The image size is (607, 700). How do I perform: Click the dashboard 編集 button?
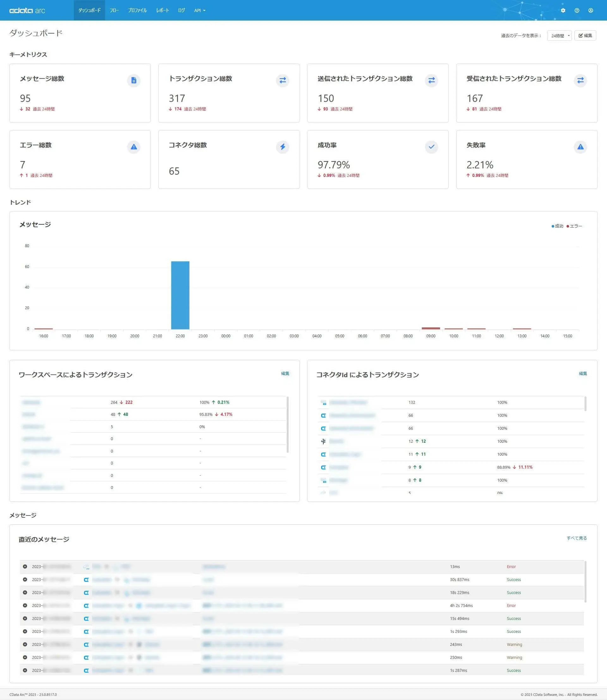point(585,35)
